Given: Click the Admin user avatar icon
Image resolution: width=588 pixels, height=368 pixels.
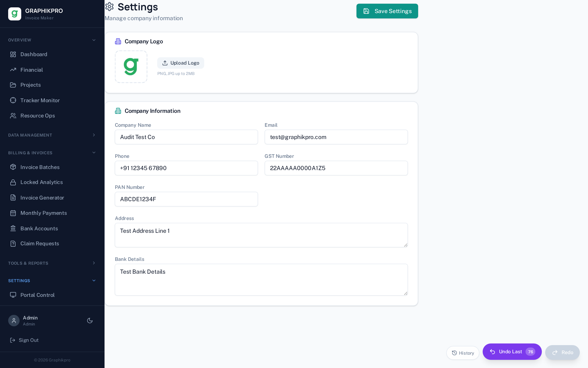Looking at the screenshot, I should tap(14, 321).
